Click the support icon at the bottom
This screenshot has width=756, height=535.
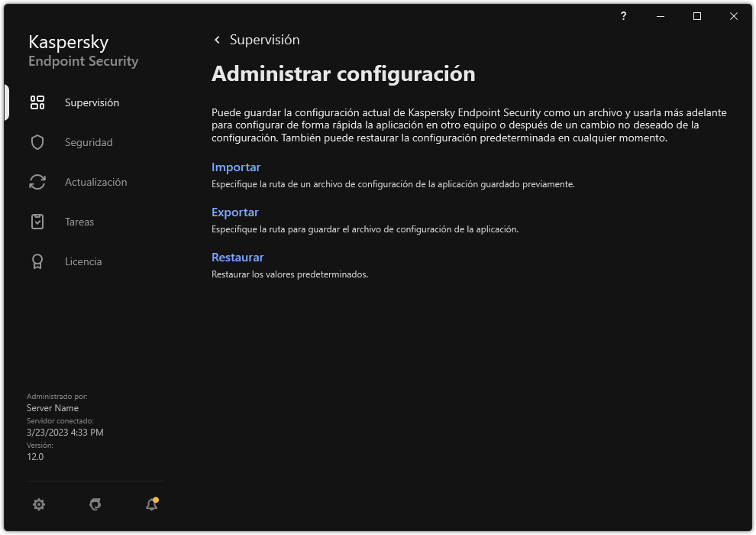[x=95, y=504]
